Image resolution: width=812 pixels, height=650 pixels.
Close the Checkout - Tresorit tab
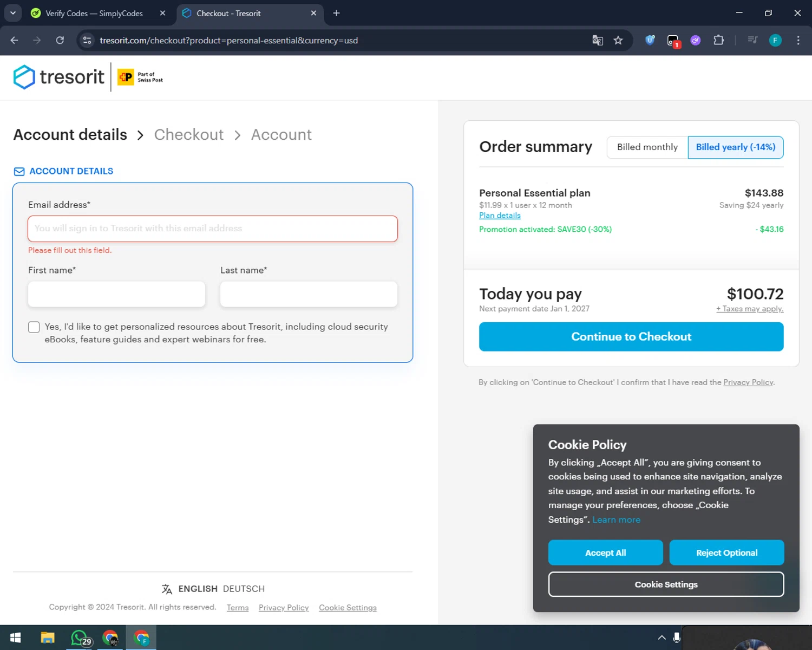tap(313, 13)
